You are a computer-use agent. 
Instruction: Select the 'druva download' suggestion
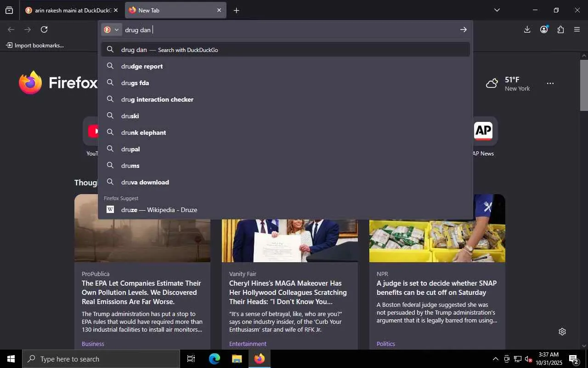[286, 182]
